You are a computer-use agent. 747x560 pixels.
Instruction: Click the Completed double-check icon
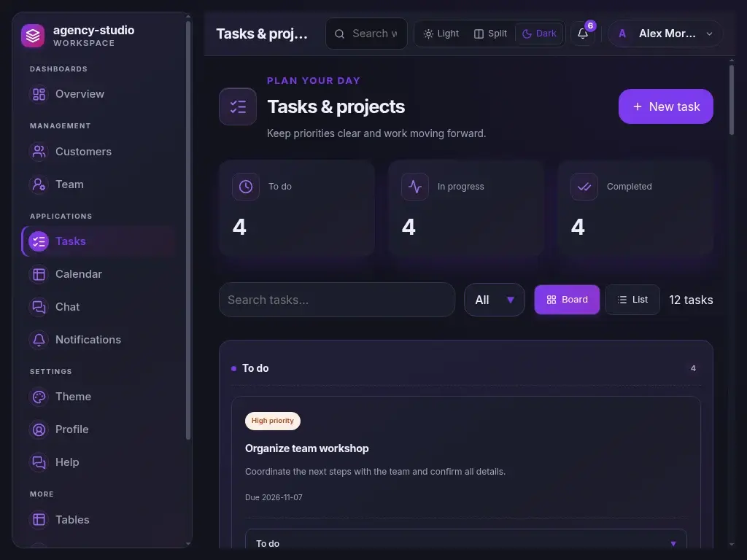point(584,187)
